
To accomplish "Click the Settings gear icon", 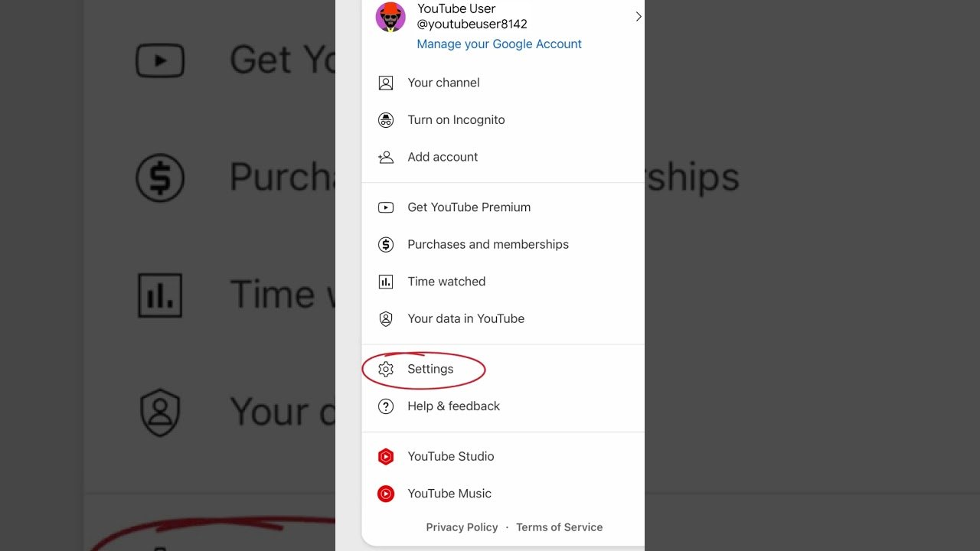I will (x=386, y=370).
